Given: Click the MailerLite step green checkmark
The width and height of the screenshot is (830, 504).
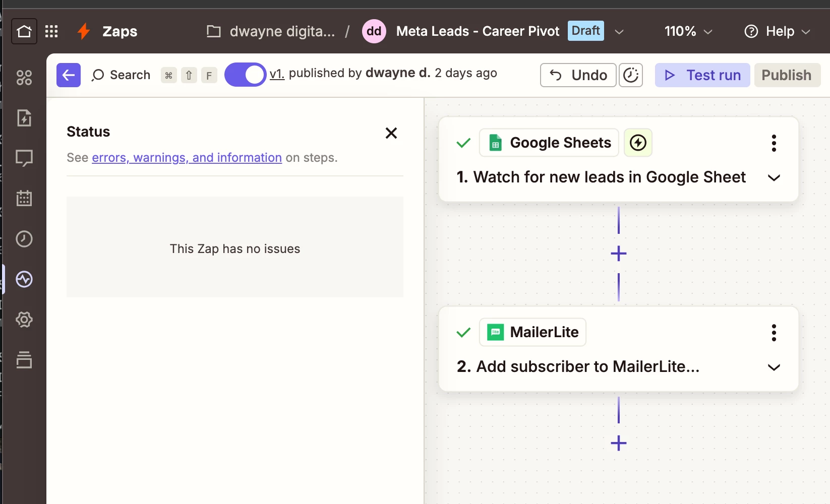Looking at the screenshot, I should point(463,333).
